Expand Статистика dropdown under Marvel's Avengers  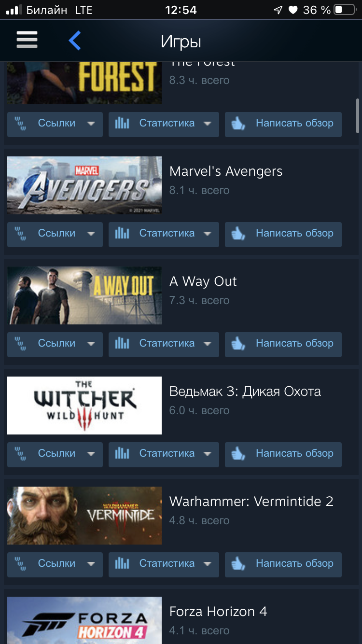tap(164, 234)
